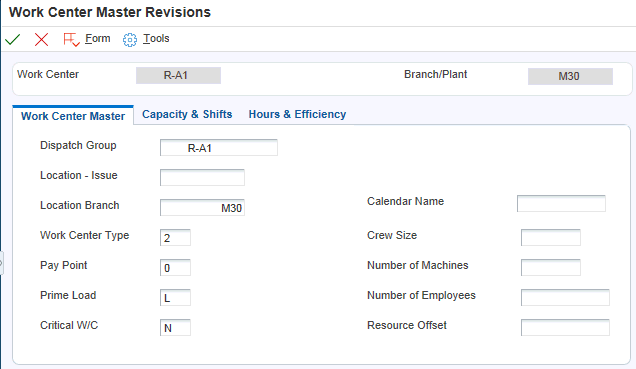
Task: Click the Number of Employees label
Action: pyautogui.click(x=421, y=295)
